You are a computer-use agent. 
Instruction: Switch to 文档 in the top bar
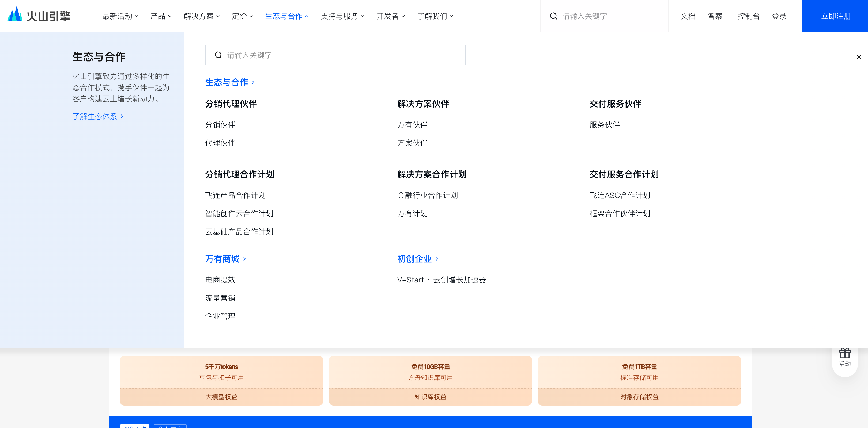tap(688, 16)
